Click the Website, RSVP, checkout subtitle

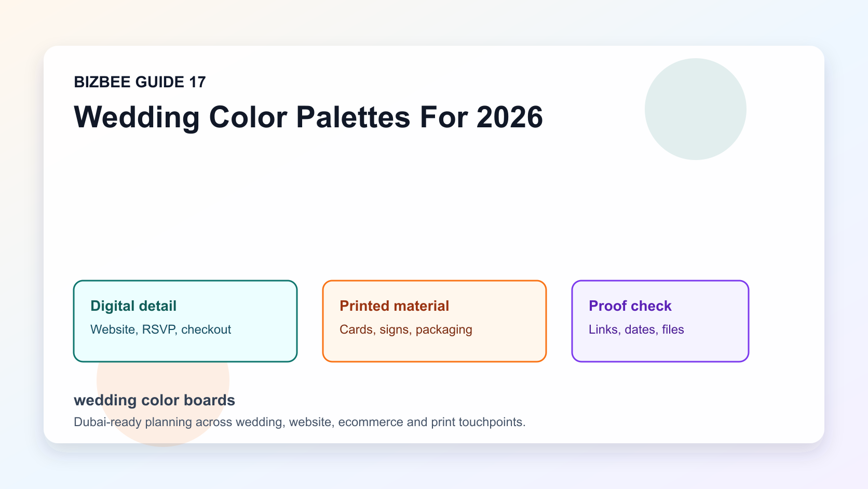(161, 329)
